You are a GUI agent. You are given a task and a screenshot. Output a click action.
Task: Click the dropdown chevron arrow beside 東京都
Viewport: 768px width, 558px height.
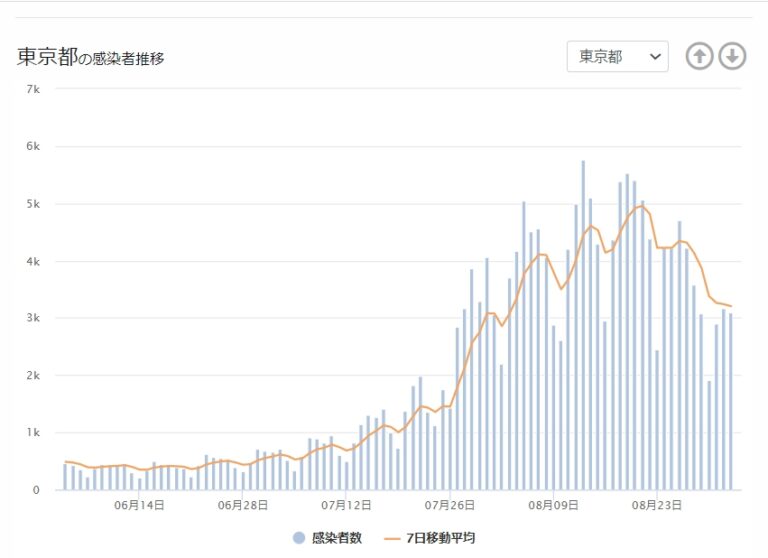coord(656,57)
